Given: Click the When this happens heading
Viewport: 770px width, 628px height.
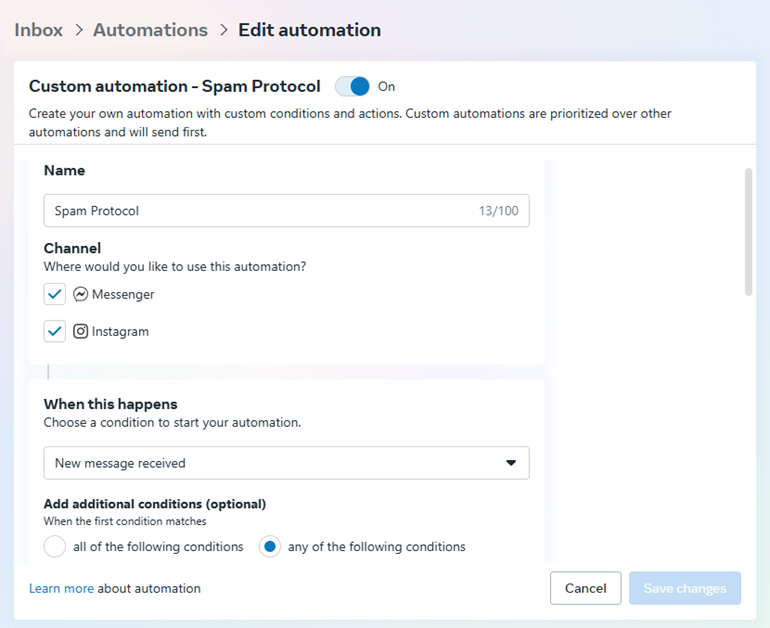Looking at the screenshot, I should point(110,404).
